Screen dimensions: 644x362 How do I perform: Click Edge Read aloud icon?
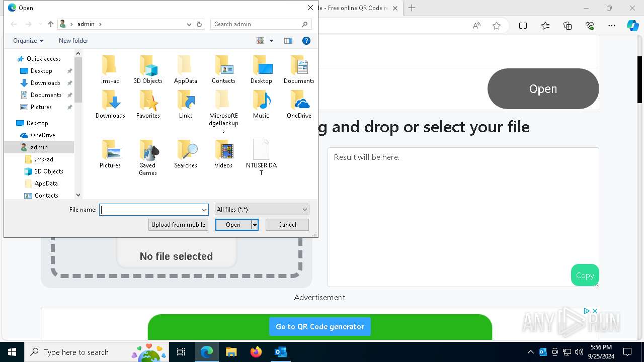coord(476,26)
